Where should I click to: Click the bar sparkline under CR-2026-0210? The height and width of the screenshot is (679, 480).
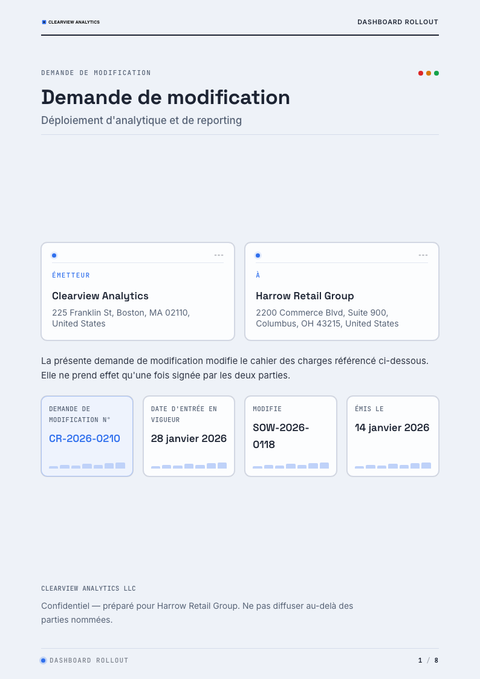87,466
